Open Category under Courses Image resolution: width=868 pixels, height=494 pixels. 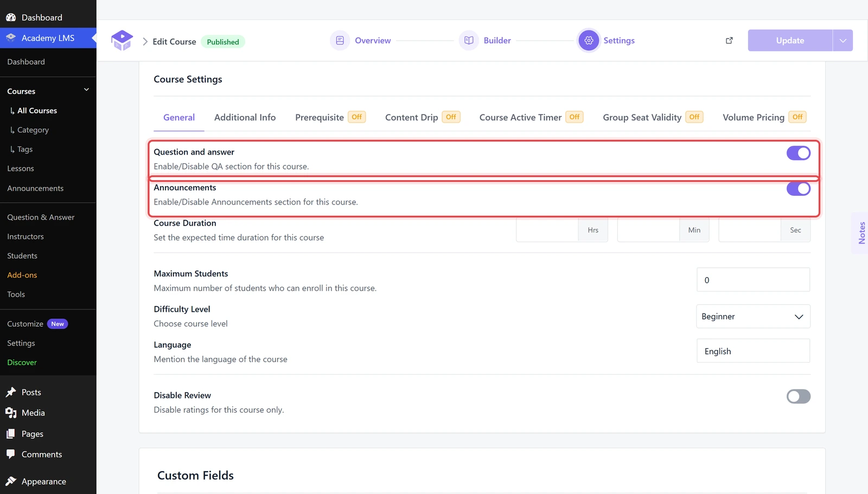click(33, 130)
